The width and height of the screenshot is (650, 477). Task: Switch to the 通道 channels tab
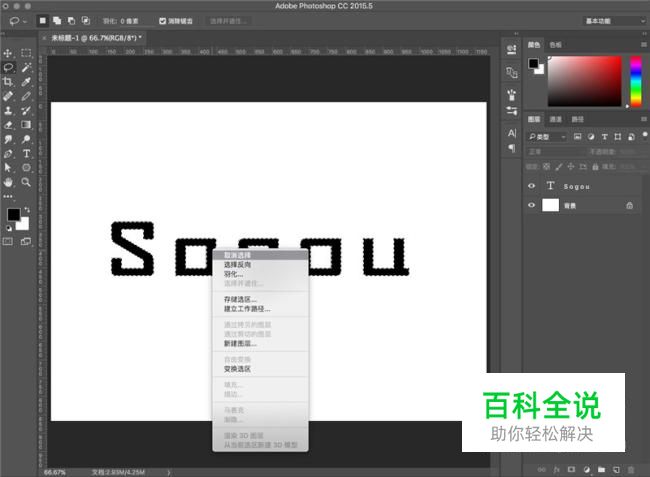point(555,119)
